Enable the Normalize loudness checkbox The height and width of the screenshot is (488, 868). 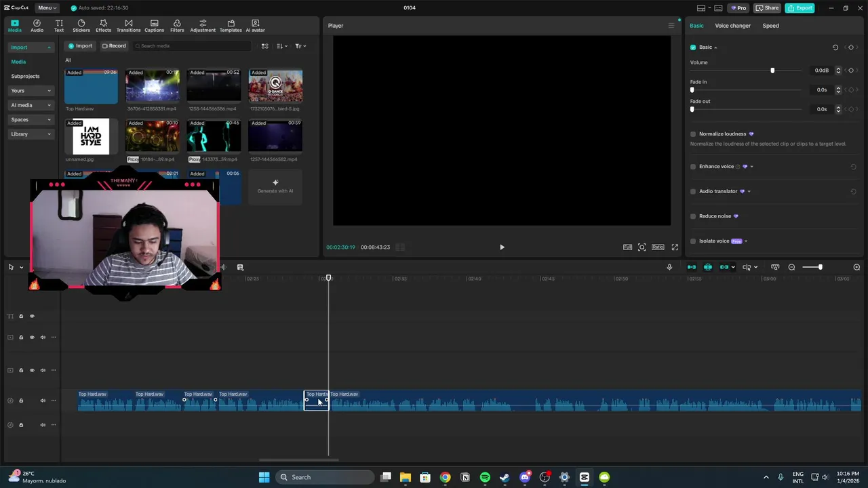tap(693, 134)
